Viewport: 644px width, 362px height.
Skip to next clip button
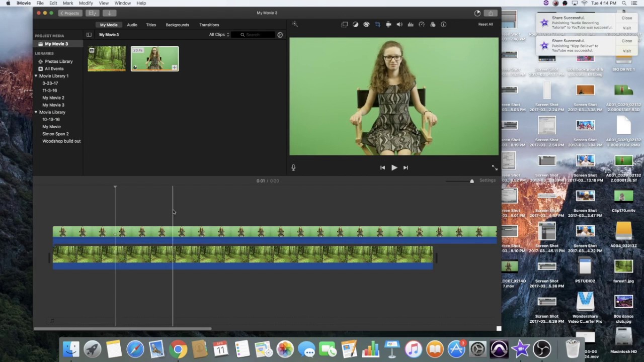coord(406,167)
